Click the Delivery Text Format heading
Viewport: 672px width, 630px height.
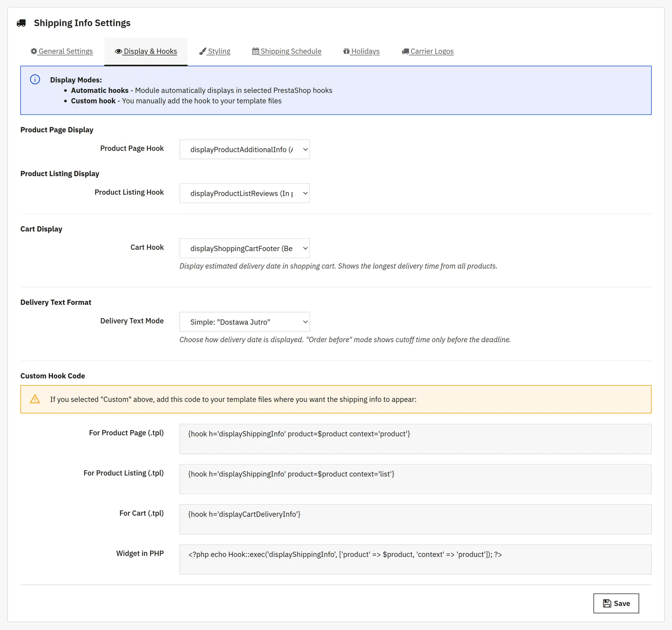pos(56,302)
